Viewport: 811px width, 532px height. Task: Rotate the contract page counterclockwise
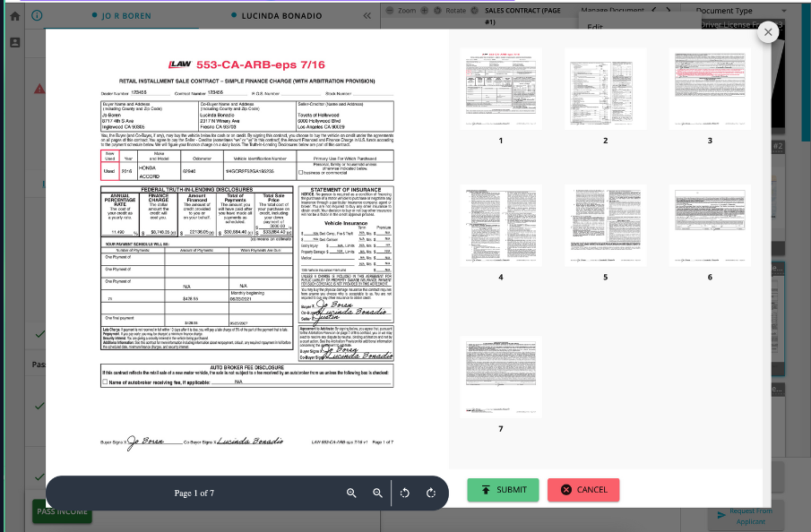405,492
